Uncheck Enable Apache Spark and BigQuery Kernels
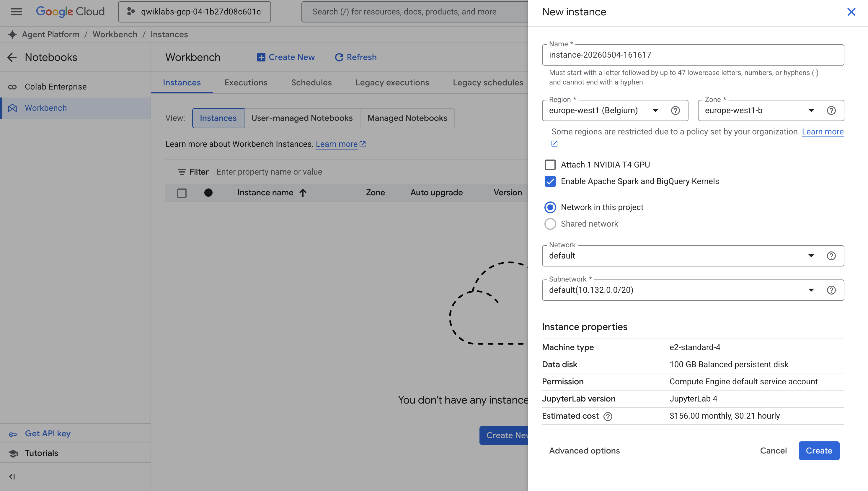The height and width of the screenshot is (491, 868). click(x=550, y=181)
